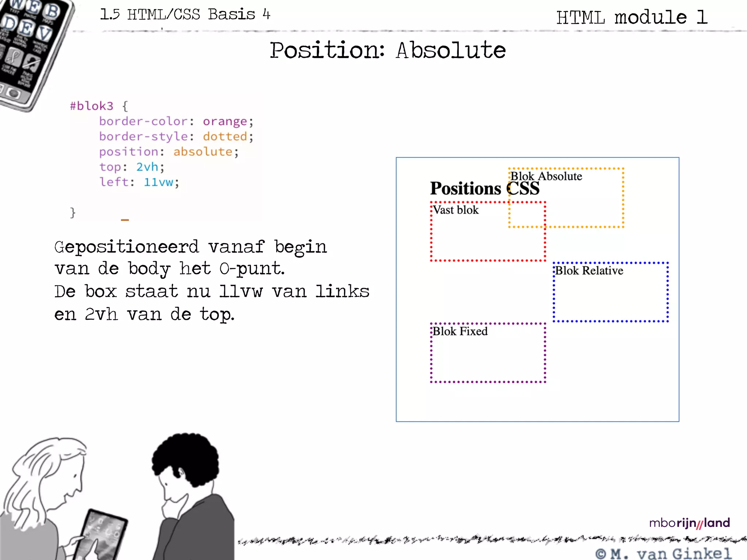This screenshot has height=560, width=747.
Task: Click the 'en 2vh van de top.' line
Action: tap(144, 314)
